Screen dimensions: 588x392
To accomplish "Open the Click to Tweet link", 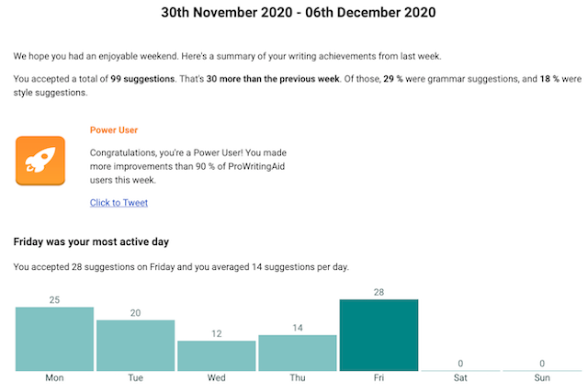I will 119,203.
